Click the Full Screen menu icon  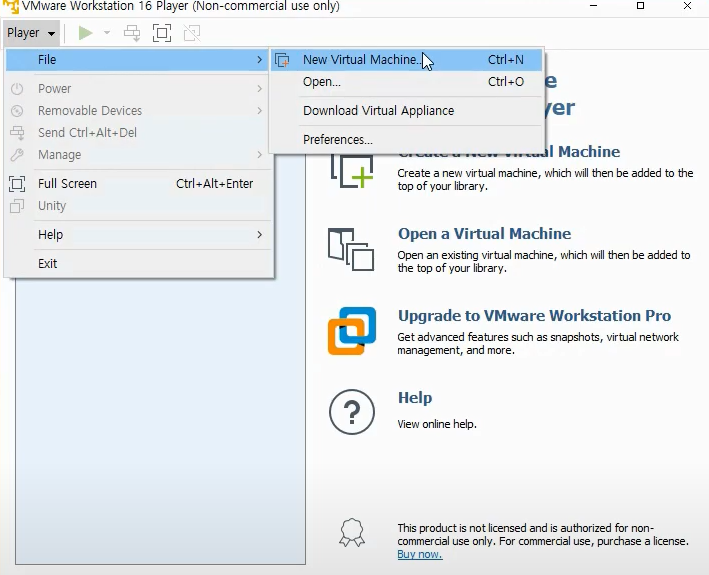17,184
